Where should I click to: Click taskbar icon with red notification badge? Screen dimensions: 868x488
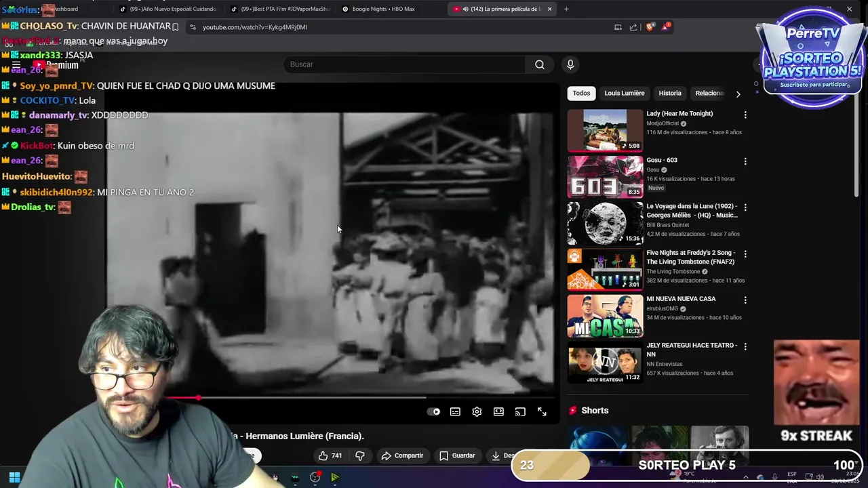coord(315,477)
